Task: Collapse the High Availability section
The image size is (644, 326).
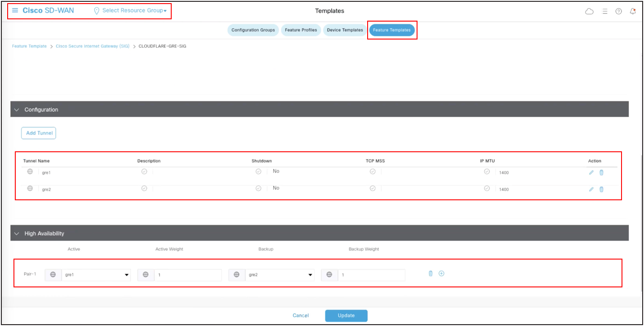Action: (17, 233)
